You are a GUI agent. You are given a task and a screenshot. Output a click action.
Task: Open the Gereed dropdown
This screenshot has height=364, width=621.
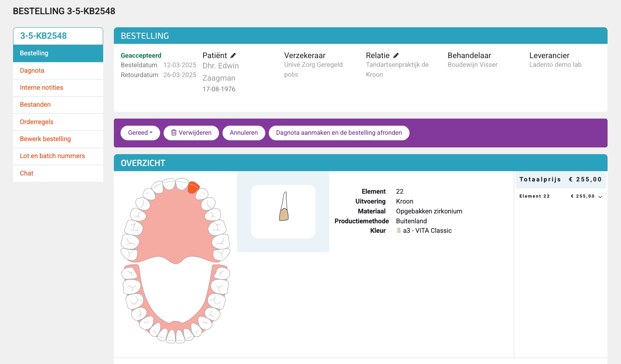[140, 133]
